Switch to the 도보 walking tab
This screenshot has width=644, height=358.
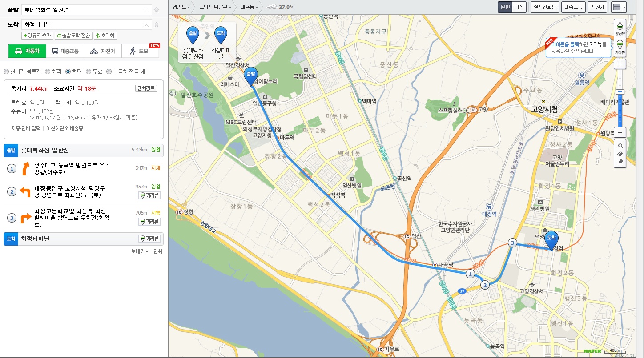click(140, 51)
